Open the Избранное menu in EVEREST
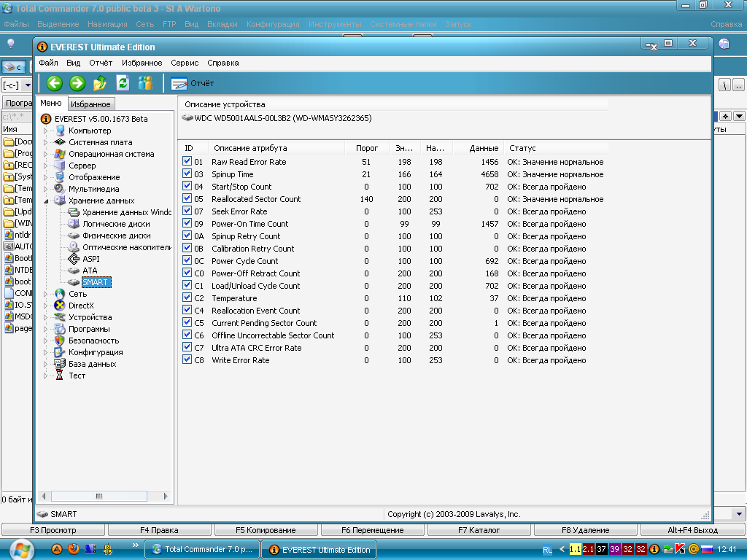The image size is (747, 560). pyautogui.click(x=142, y=63)
